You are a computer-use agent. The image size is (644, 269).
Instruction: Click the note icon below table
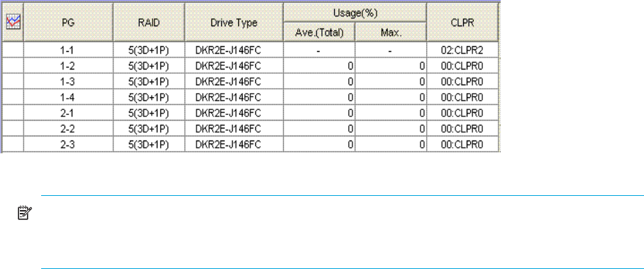(23, 213)
